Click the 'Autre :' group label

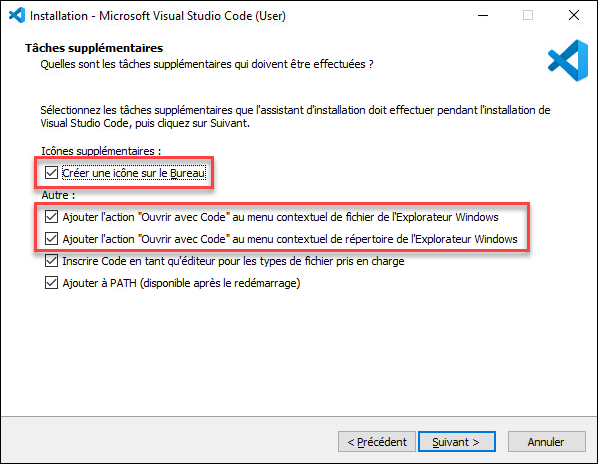click(x=58, y=195)
